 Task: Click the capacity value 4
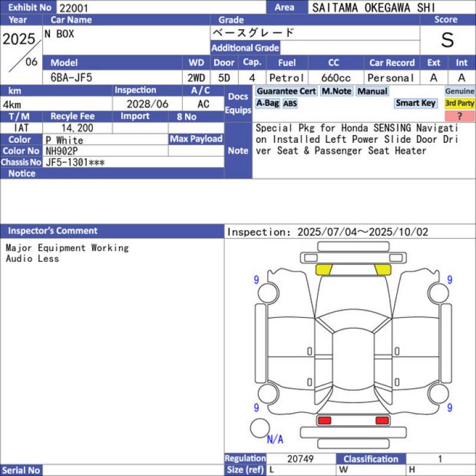(252, 78)
